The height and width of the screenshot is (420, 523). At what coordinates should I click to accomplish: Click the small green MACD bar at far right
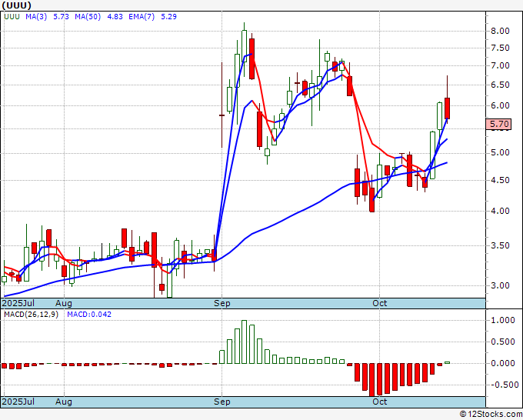point(448,362)
